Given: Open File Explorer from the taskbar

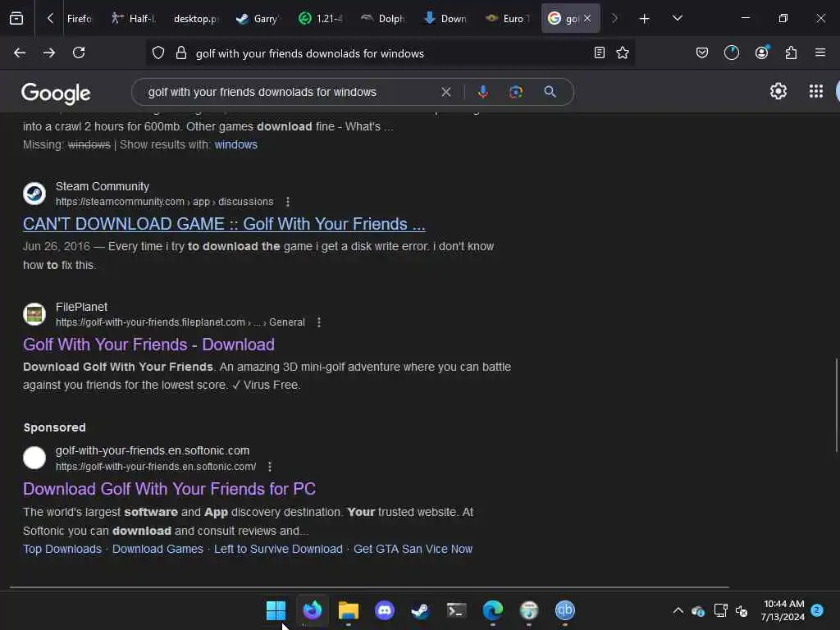Looking at the screenshot, I should click(x=348, y=610).
